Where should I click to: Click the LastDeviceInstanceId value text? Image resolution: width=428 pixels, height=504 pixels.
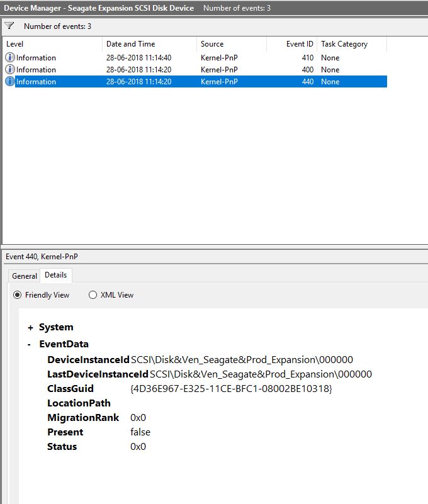261,374
